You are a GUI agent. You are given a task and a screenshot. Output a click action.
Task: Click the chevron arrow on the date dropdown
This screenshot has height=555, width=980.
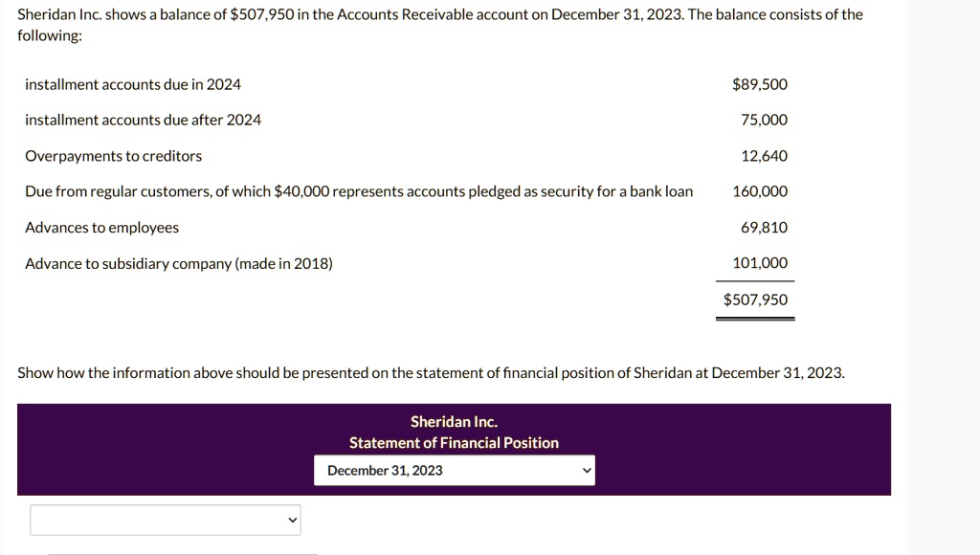click(587, 471)
